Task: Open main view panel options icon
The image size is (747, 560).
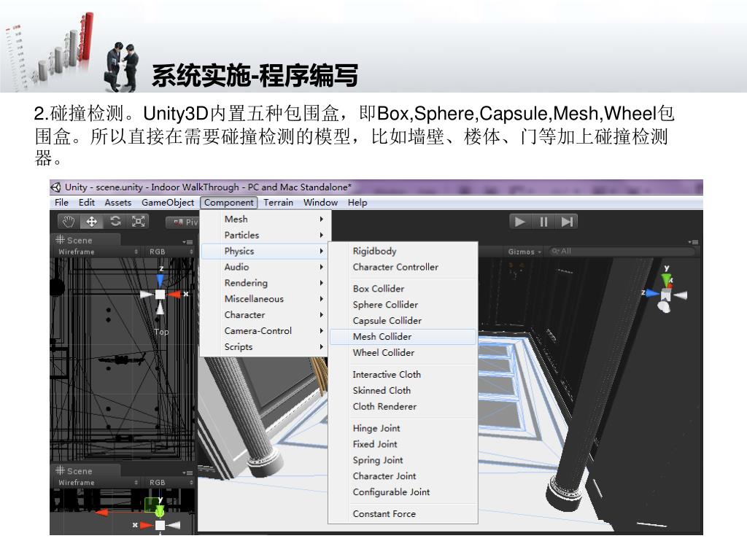Action: click(x=693, y=242)
